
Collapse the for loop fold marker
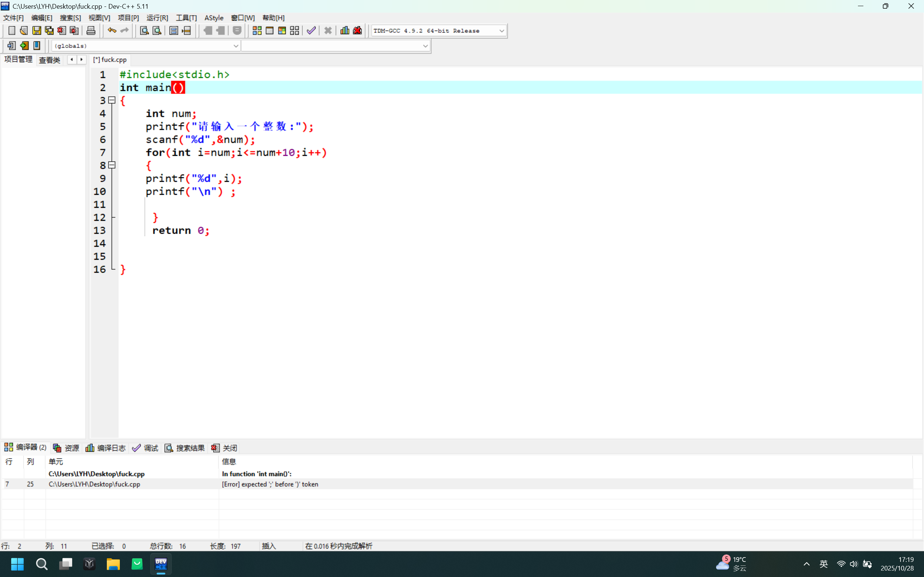click(112, 165)
